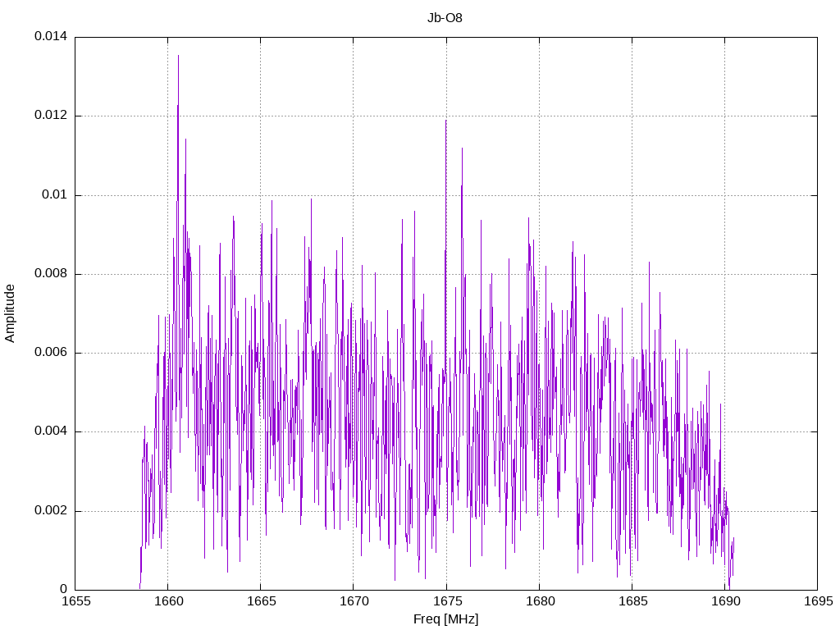Viewport: 840px width, 630px height.
Task: Click x-axis tick label 1690
Action: (725, 601)
